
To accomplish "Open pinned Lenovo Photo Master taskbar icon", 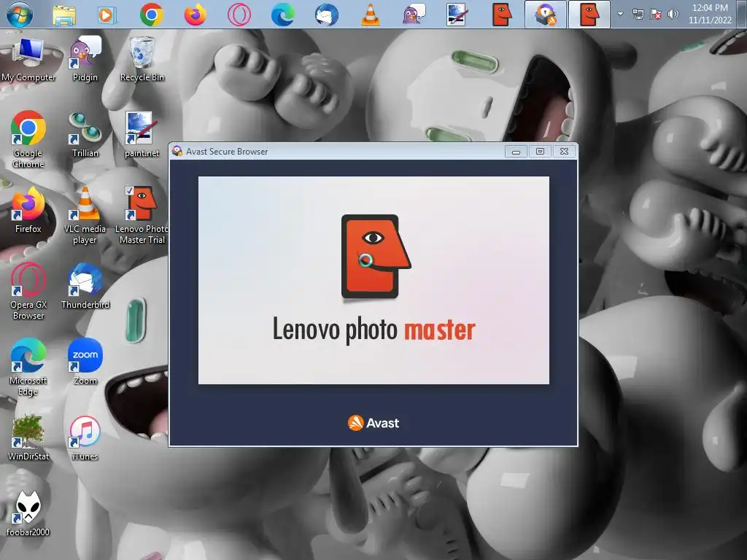I will point(501,15).
